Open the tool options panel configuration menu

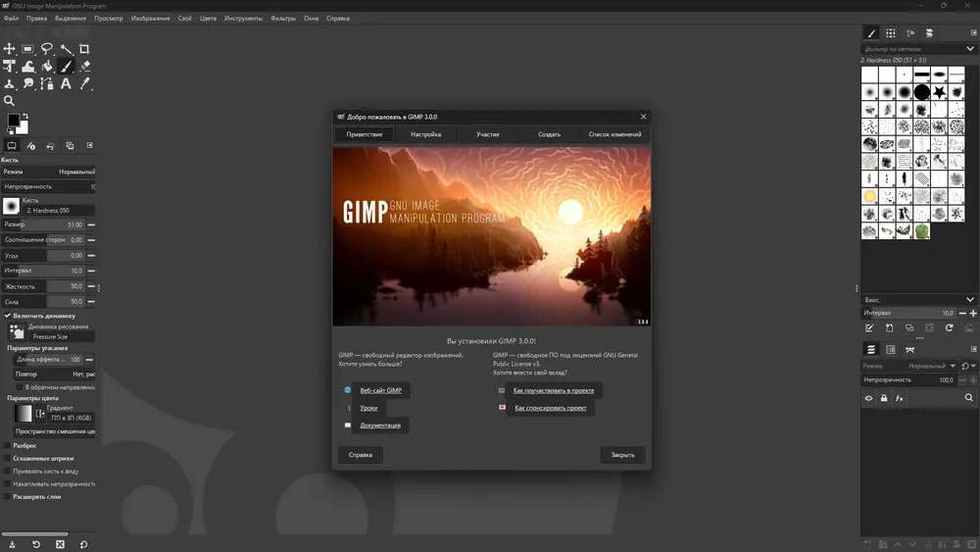click(x=90, y=145)
